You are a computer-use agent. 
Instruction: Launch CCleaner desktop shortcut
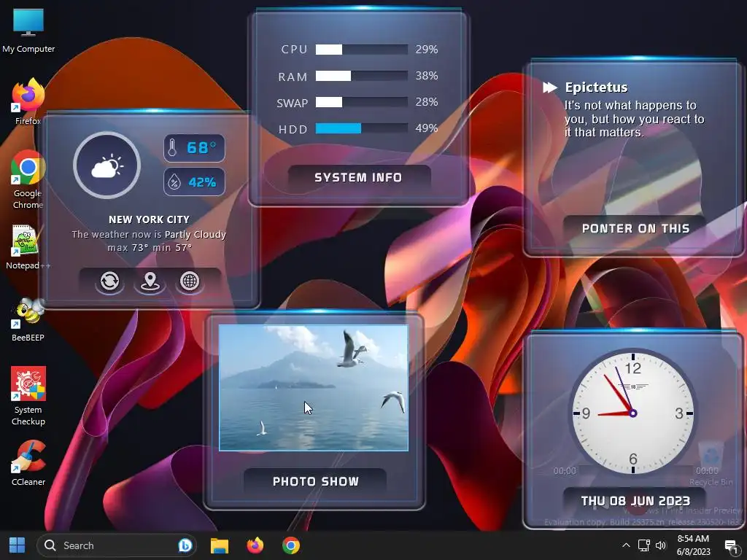pyautogui.click(x=28, y=463)
